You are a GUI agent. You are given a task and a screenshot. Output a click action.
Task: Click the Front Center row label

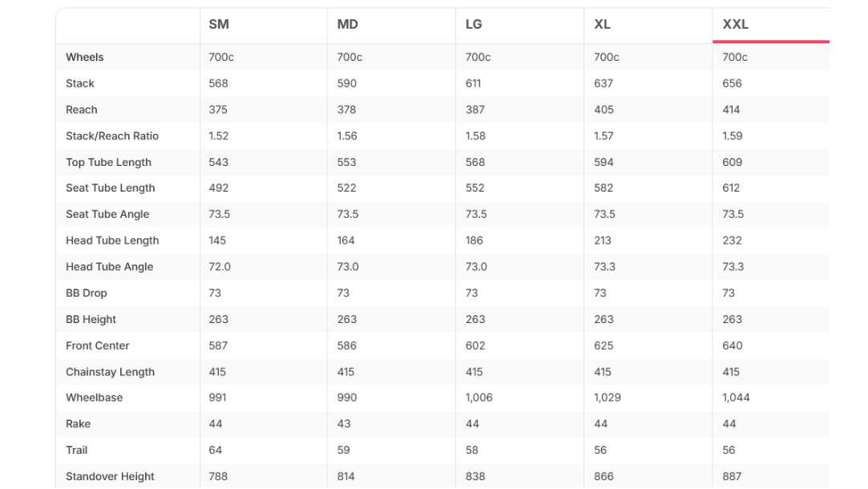pos(98,346)
